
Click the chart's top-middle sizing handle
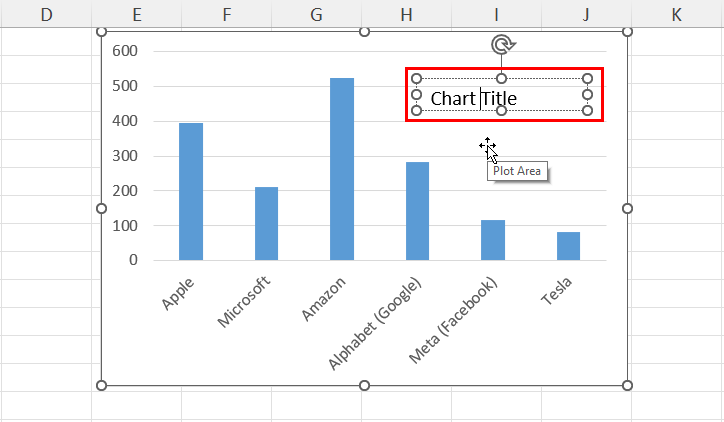tap(364, 31)
